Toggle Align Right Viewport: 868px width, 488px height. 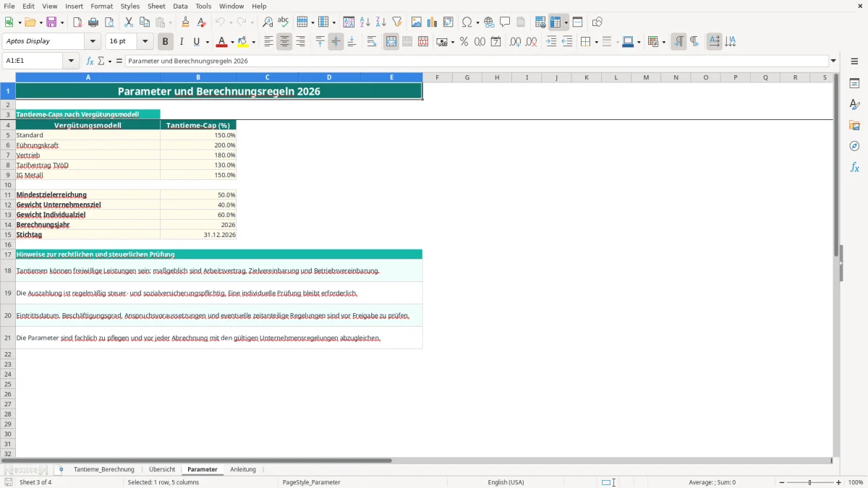tap(300, 42)
